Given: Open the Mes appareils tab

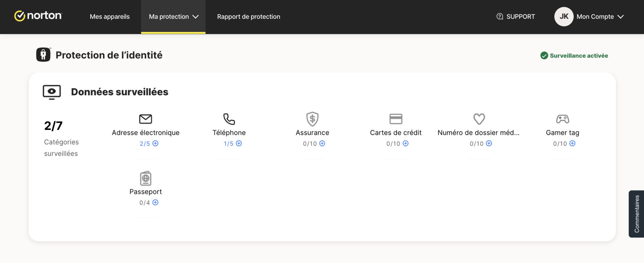Looking at the screenshot, I should 110,16.
